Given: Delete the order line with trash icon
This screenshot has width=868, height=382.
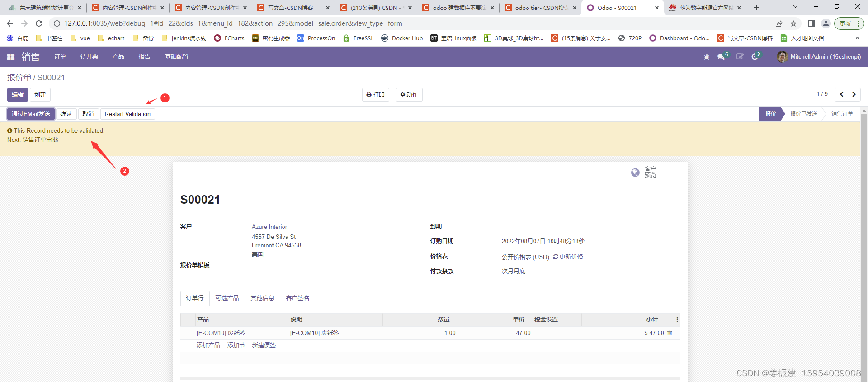Looking at the screenshot, I should coord(670,333).
